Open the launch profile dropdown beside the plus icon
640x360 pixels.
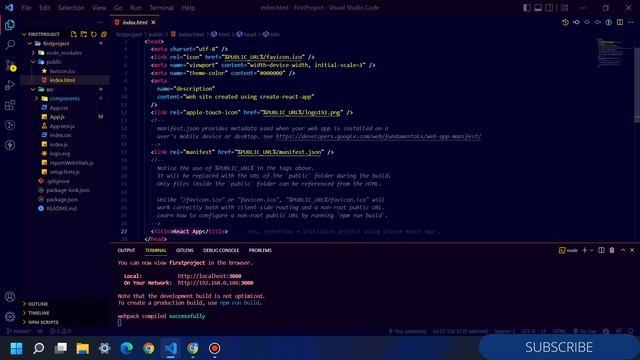pyautogui.click(x=591, y=250)
